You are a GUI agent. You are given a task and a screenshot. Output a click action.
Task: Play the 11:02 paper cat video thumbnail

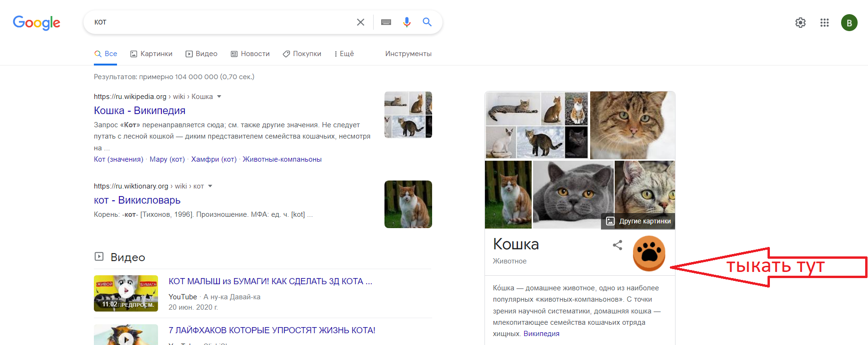[x=126, y=293]
